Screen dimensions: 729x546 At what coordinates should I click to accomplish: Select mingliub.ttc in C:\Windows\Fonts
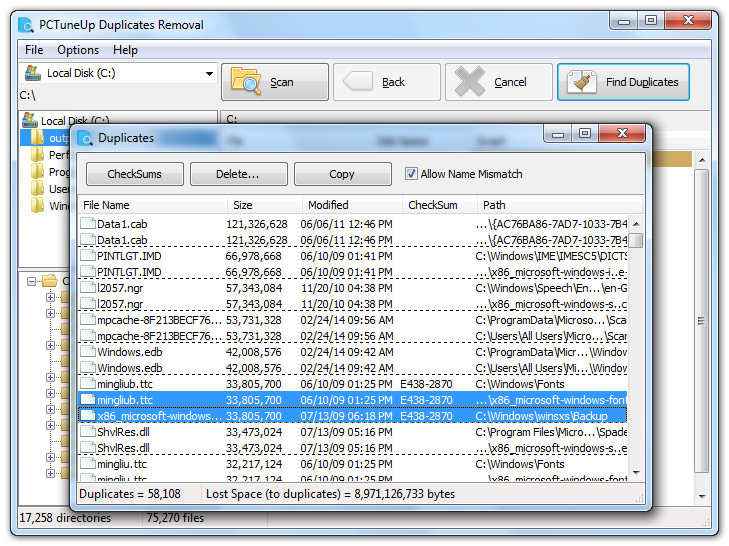coord(353,384)
